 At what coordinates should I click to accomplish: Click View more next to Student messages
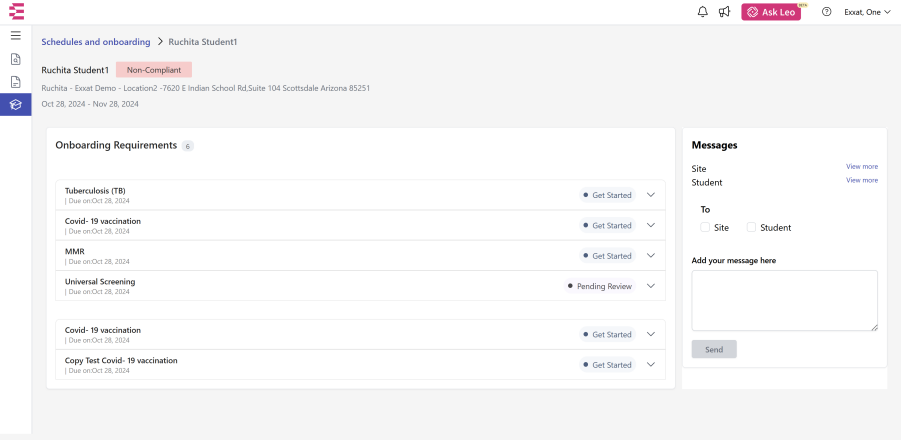(862, 180)
